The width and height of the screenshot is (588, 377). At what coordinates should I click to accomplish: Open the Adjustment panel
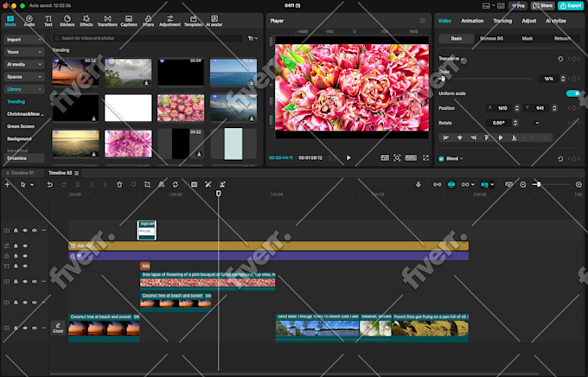click(169, 21)
